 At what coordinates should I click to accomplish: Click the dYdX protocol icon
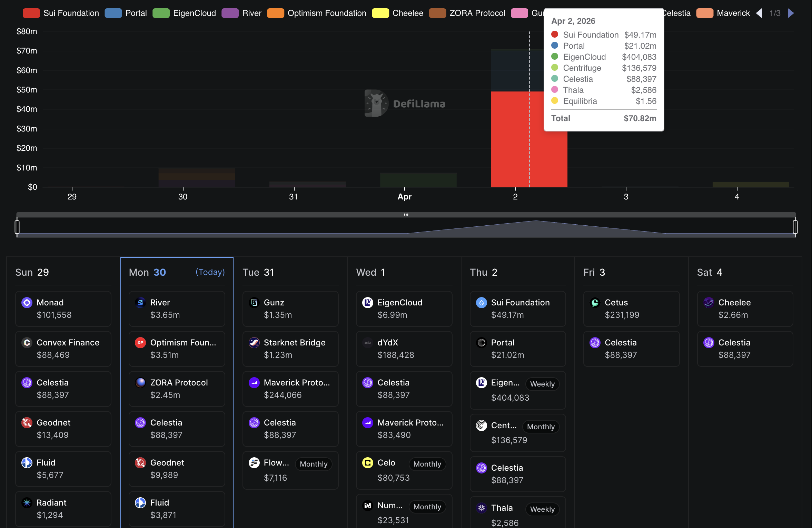pos(367,343)
